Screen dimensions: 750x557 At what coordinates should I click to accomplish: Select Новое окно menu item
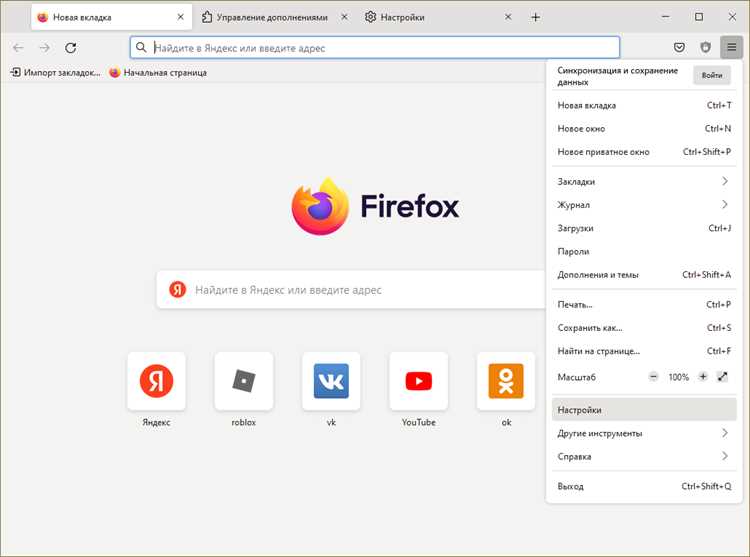coord(644,129)
